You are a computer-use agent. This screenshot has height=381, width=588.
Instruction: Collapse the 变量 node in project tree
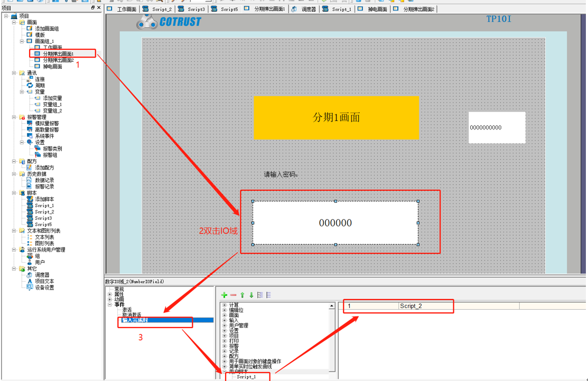pos(22,91)
